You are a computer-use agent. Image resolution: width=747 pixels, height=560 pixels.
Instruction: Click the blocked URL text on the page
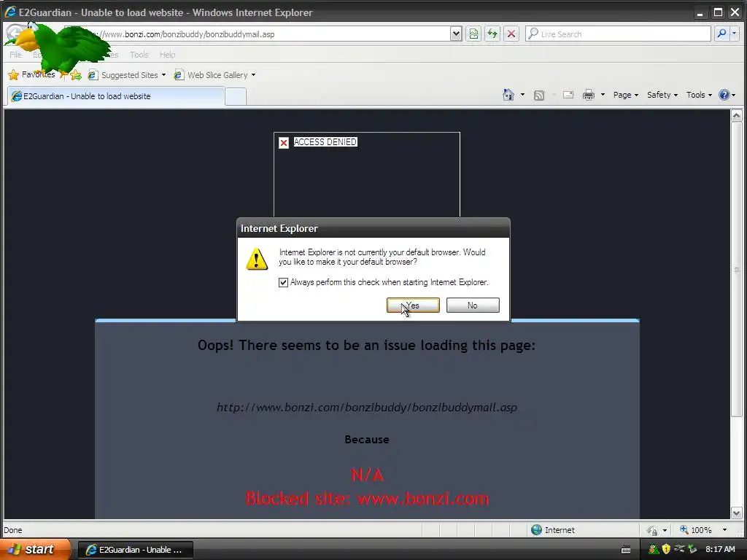coord(367,408)
